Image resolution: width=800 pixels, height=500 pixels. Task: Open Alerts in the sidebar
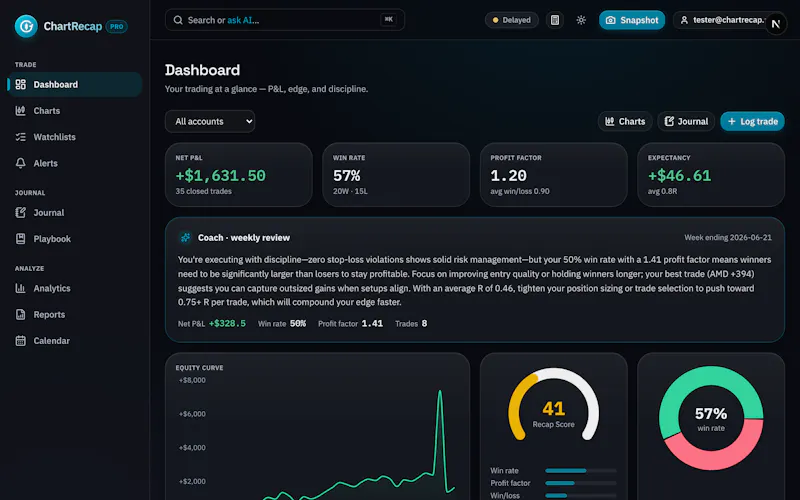pos(74,163)
